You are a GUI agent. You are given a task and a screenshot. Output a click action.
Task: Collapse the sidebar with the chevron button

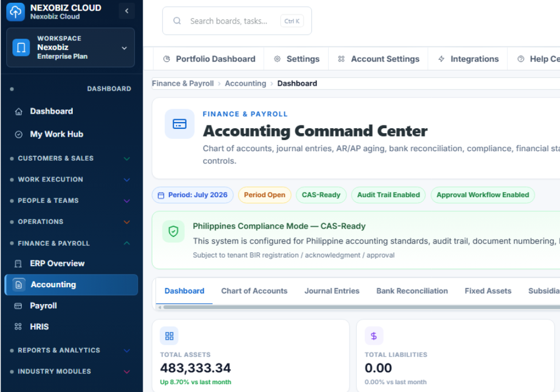point(127,11)
